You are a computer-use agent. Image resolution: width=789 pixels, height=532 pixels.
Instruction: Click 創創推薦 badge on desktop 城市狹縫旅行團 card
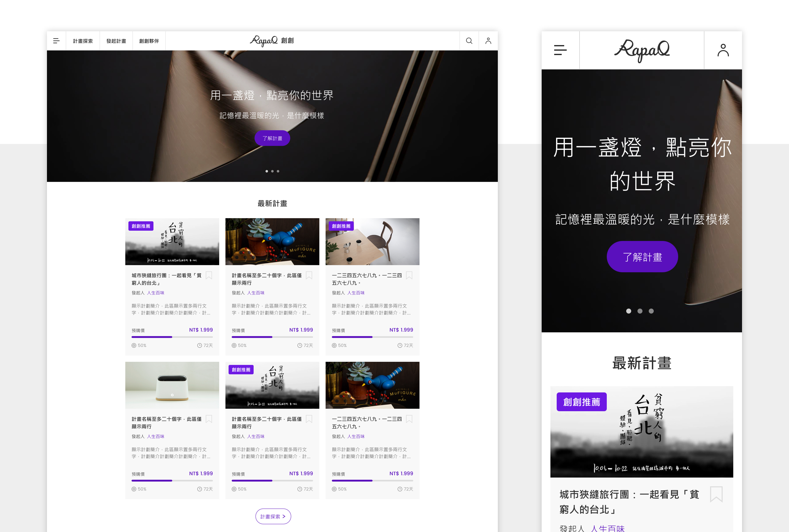pos(141,226)
